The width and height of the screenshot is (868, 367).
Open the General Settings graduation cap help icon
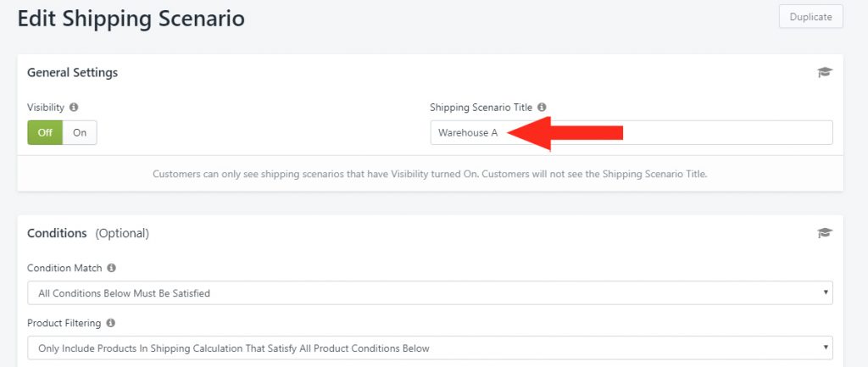[x=825, y=73]
